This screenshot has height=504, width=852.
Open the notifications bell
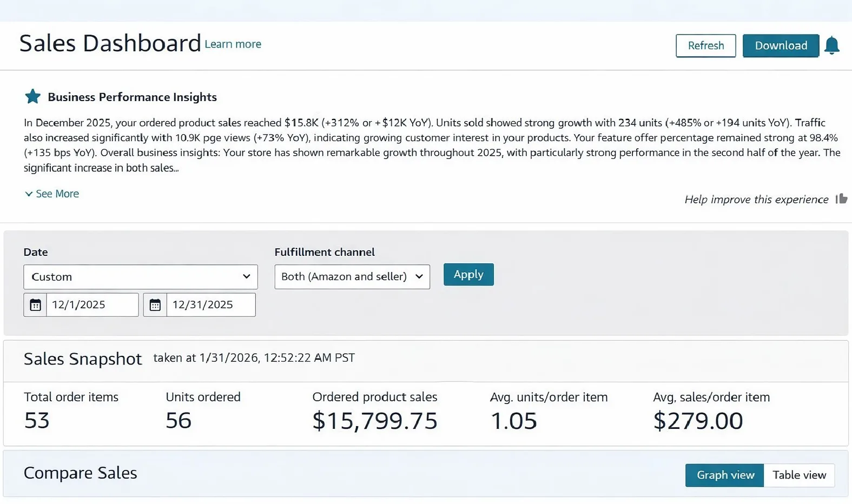tap(831, 45)
